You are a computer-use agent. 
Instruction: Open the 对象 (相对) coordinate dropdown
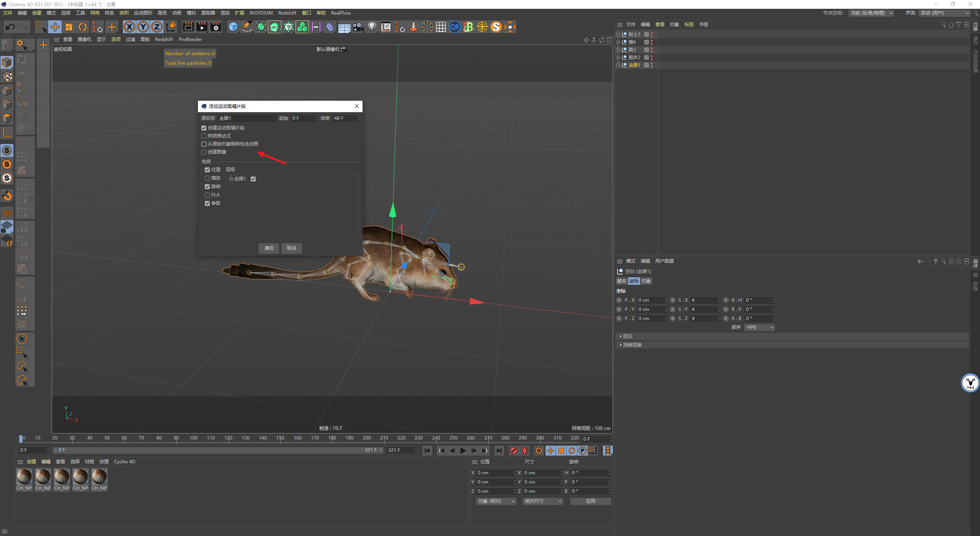point(496,501)
